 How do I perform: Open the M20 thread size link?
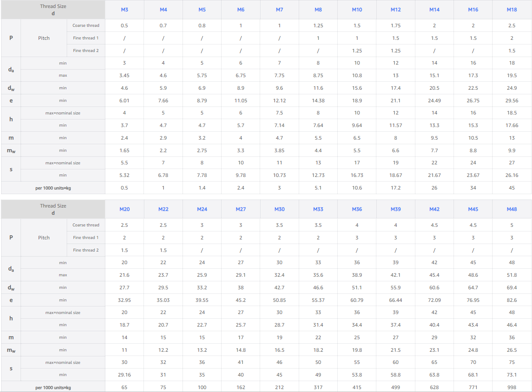124,209
